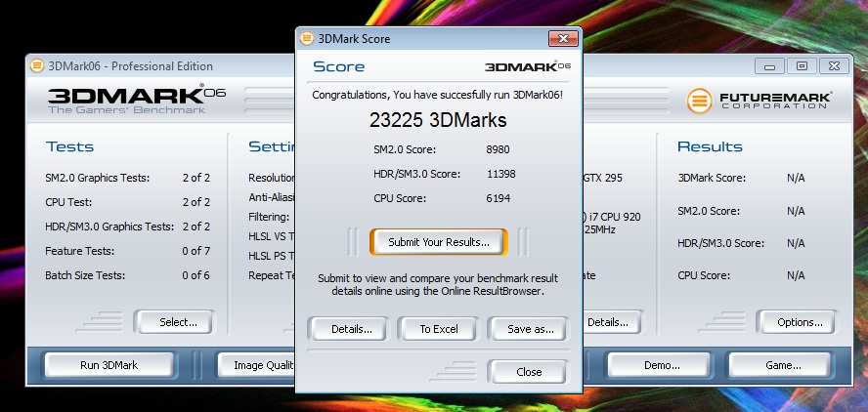Click the Score heading in dialog
The width and height of the screenshot is (868, 412).
339,67
